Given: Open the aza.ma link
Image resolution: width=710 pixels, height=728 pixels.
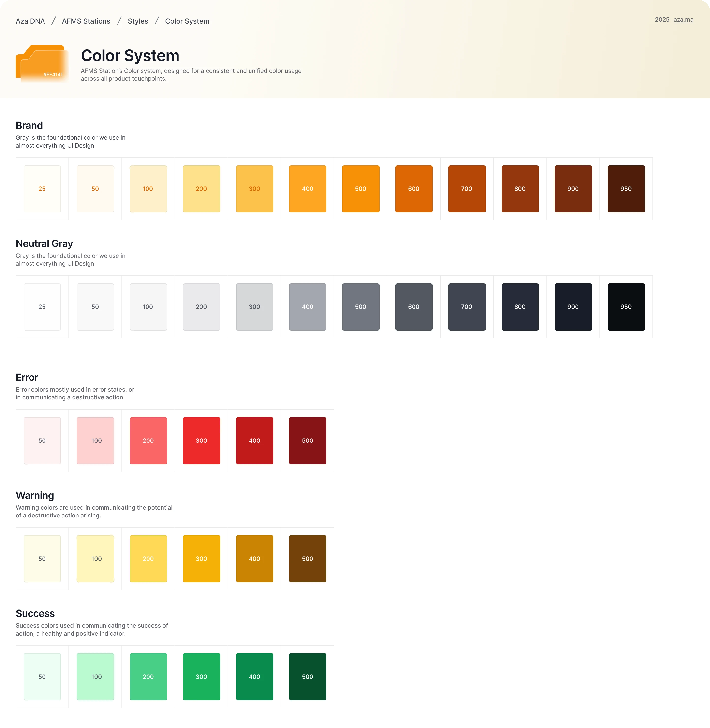Looking at the screenshot, I should [683, 20].
